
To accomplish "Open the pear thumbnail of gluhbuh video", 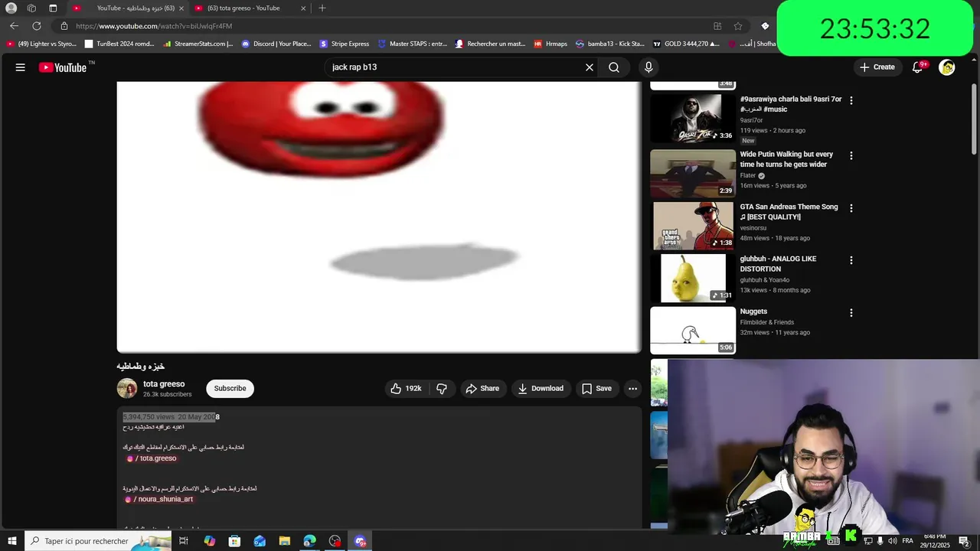I will tap(693, 279).
